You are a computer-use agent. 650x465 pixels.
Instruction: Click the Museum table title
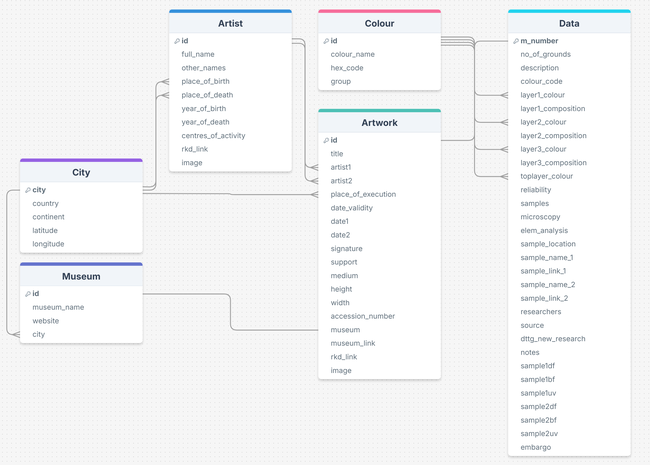point(81,276)
